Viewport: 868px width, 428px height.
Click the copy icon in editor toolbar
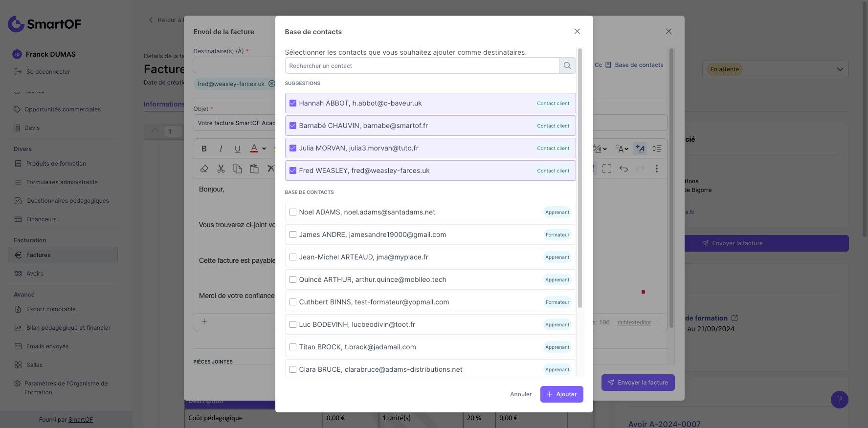(238, 169)
